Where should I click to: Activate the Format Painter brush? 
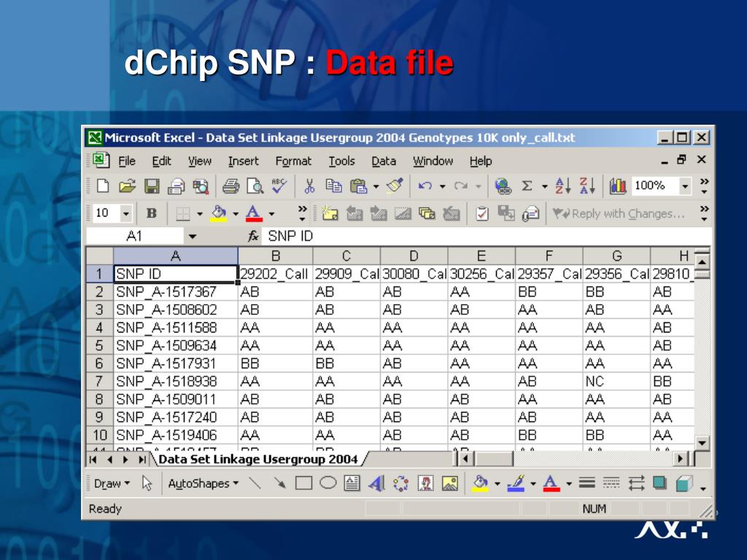point(395,186)
